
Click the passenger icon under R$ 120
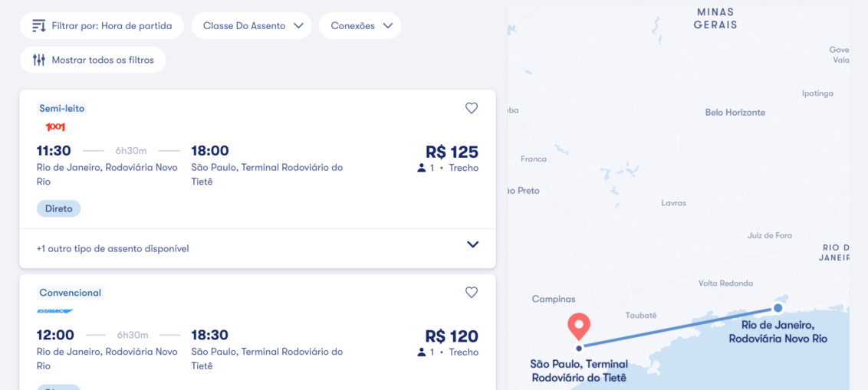pyautogui.click(x=422, y=352)
